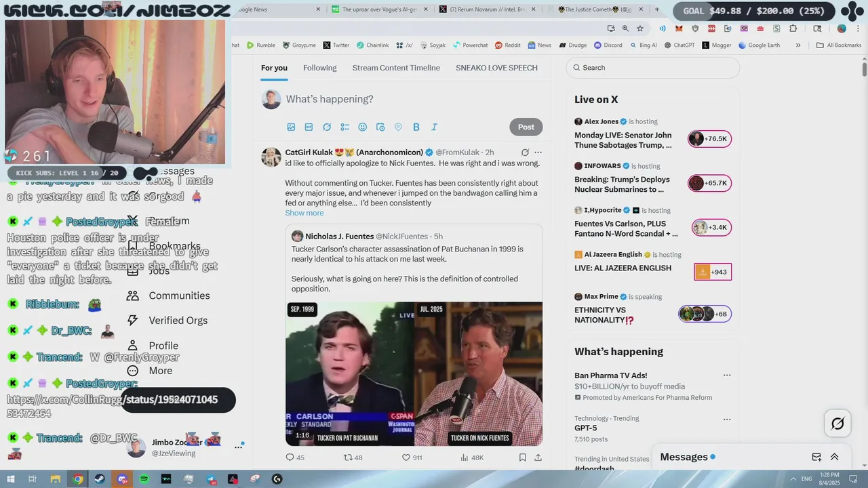The height and width of the screenshot is (488, 868).
Task: Open Nicholas J. Fuentes quoted post
Action: pyautogui.click(x=414, y=264)
